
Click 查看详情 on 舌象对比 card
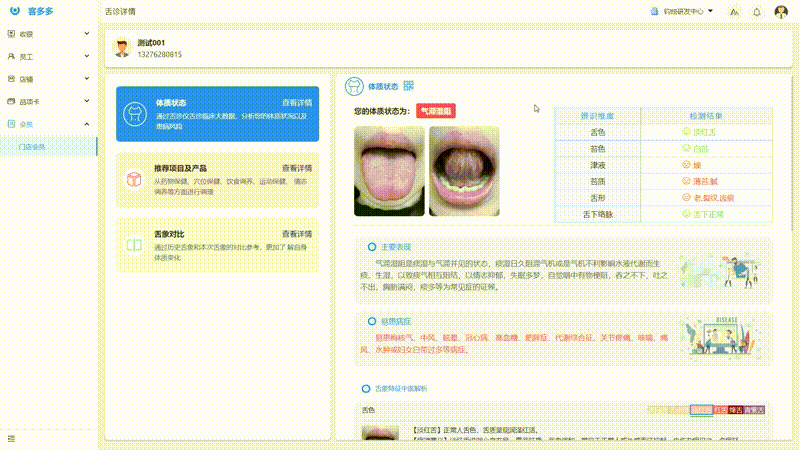tap(297, 234)
